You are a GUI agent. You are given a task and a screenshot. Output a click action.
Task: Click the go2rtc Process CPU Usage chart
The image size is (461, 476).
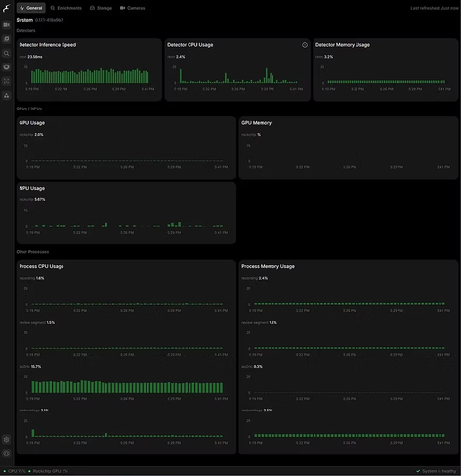(x=127, y=386)
